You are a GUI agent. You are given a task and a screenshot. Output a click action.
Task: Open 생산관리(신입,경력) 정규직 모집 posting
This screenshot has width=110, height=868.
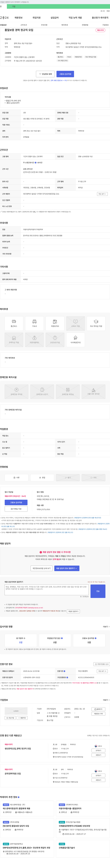18,748
